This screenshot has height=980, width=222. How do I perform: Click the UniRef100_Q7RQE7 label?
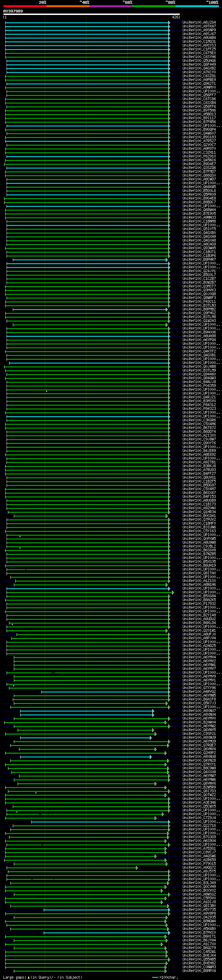tap(199, 745)
